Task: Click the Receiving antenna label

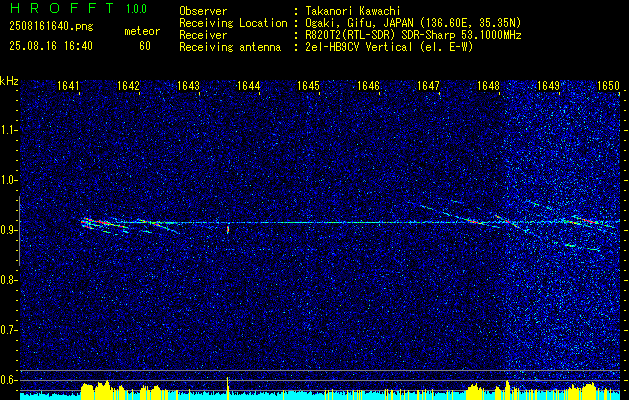Action: [x=230, y=47]
